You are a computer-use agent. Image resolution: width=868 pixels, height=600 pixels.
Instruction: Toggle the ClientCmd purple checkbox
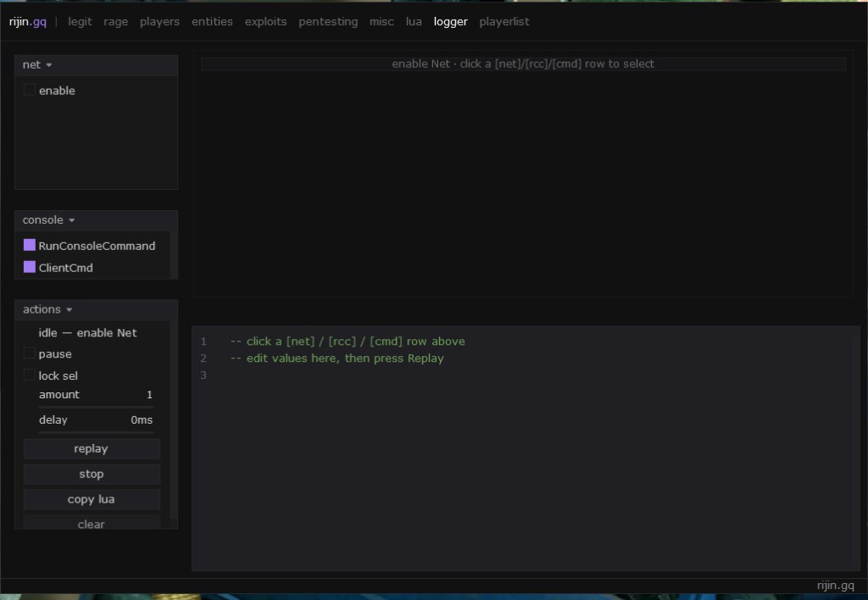(x=30, y=267)
